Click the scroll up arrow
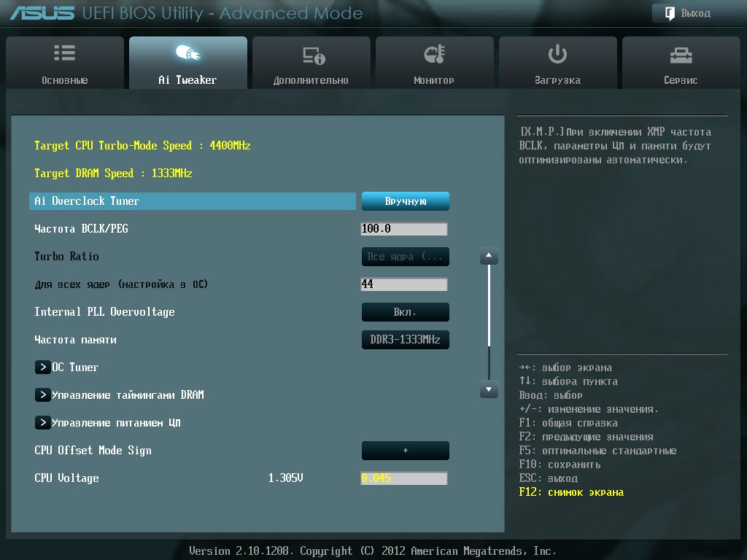747x560 pixels. pos(489,256)
